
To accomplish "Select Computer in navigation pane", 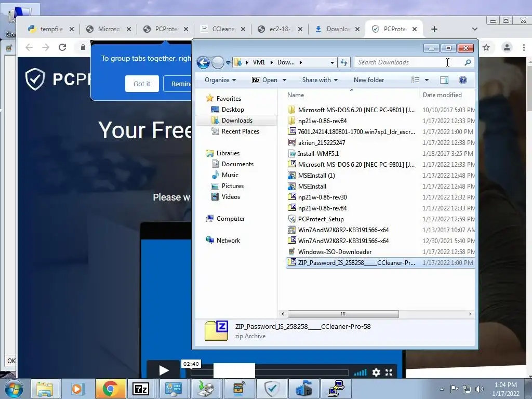I will [230, 219].
